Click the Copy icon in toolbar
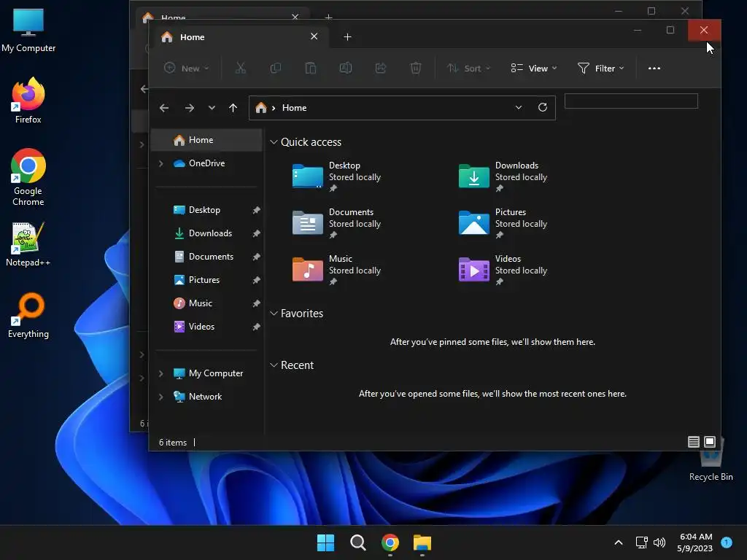Screen dimensions: 747x560 coord(275,68)
